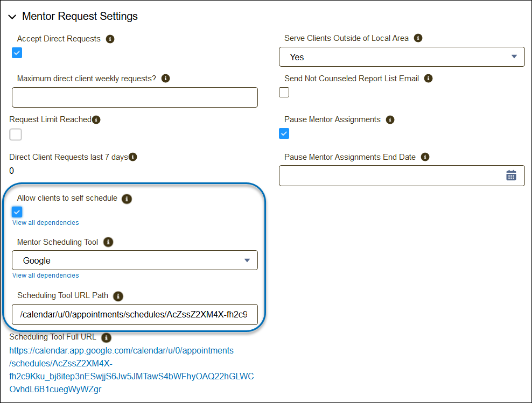Show help for Maximum direct client weekly requests

click(x=166, y=79)
